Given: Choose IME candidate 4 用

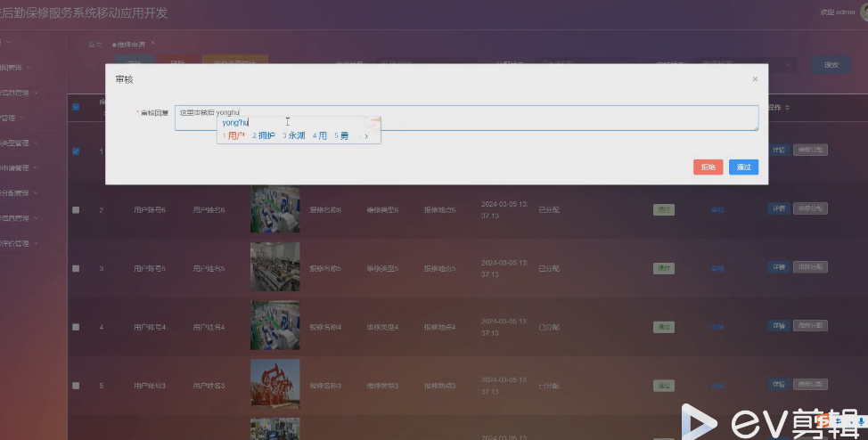Looking at the screenshot, I should (x=320, y=135).
